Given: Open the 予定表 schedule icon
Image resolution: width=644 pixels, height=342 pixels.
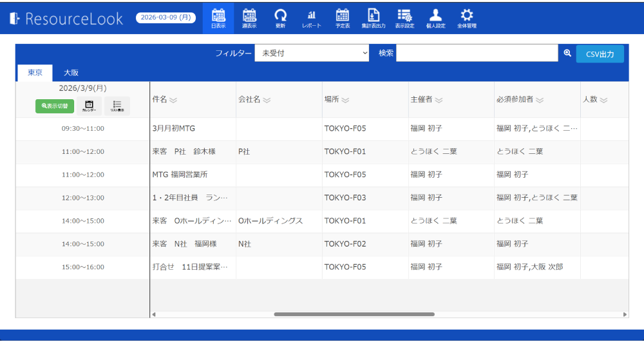Looking at the screenshot, I should click(x=343, y=18).
